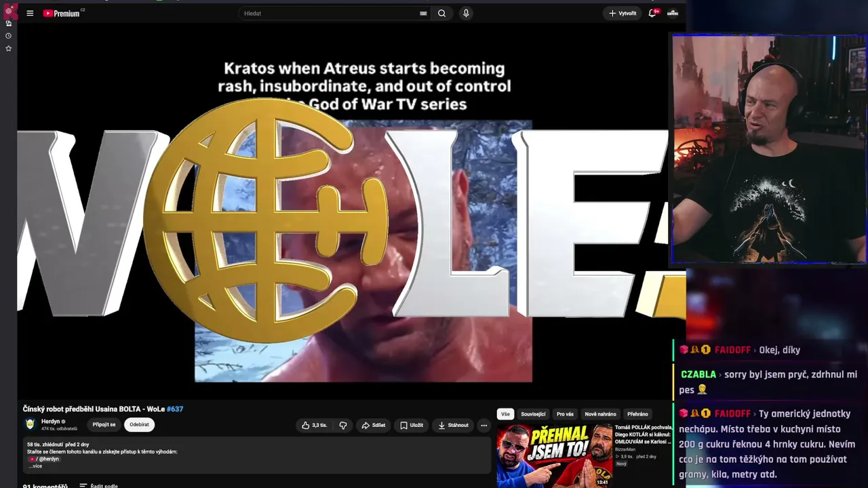The image size is (868, 488).
Task: Click the 91 komentářů comments count
Action: (x=45, y=485)
